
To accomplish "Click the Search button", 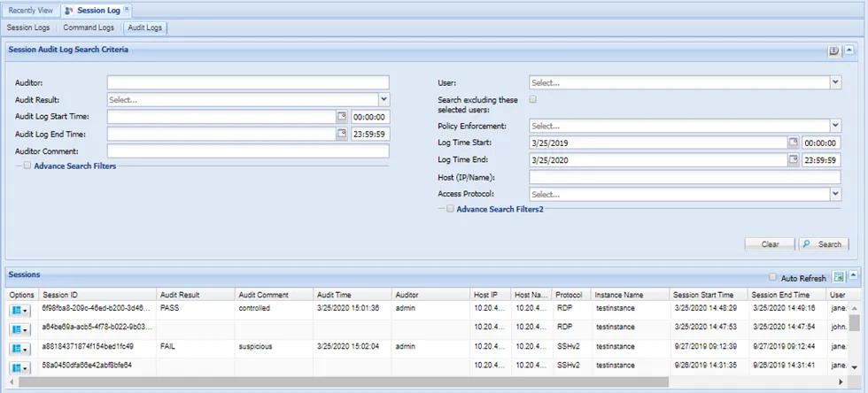I will point(824,244).
